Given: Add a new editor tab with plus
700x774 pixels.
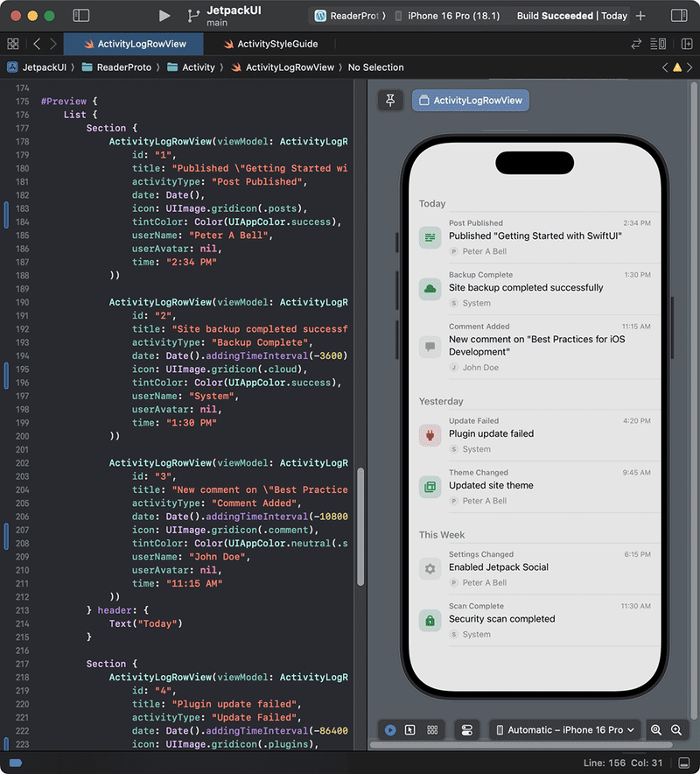Looking at the screenshot, I should pyautogui.click(x=641, y=16).
